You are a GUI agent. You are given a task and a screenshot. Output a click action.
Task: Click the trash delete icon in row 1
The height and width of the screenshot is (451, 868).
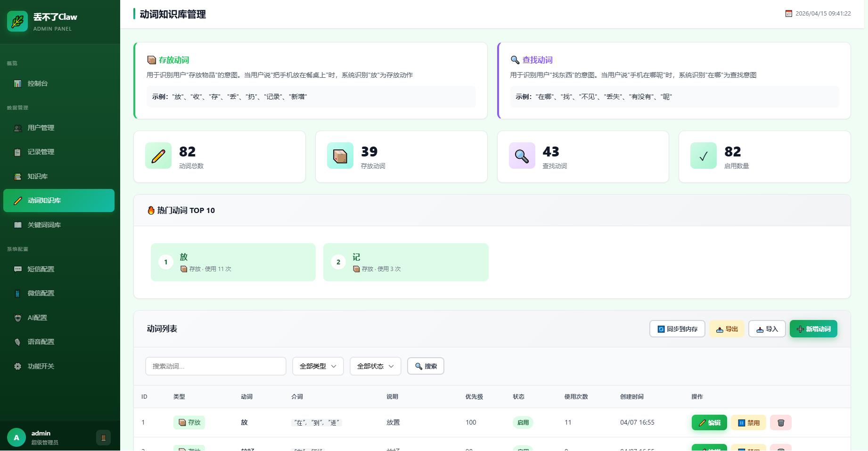coord(780,423)
